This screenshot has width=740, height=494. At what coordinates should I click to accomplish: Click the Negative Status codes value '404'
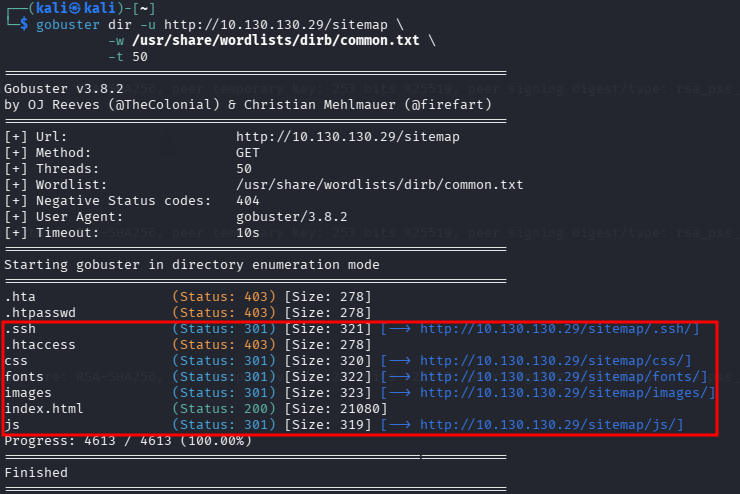248,201
